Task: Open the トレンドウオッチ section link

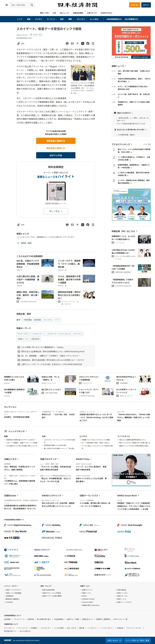Action: 17,431
